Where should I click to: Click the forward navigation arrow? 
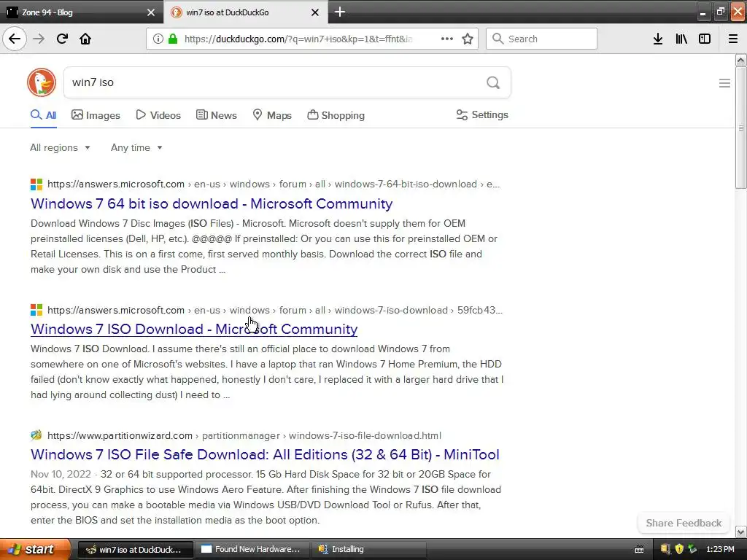(x=39, y=39)
